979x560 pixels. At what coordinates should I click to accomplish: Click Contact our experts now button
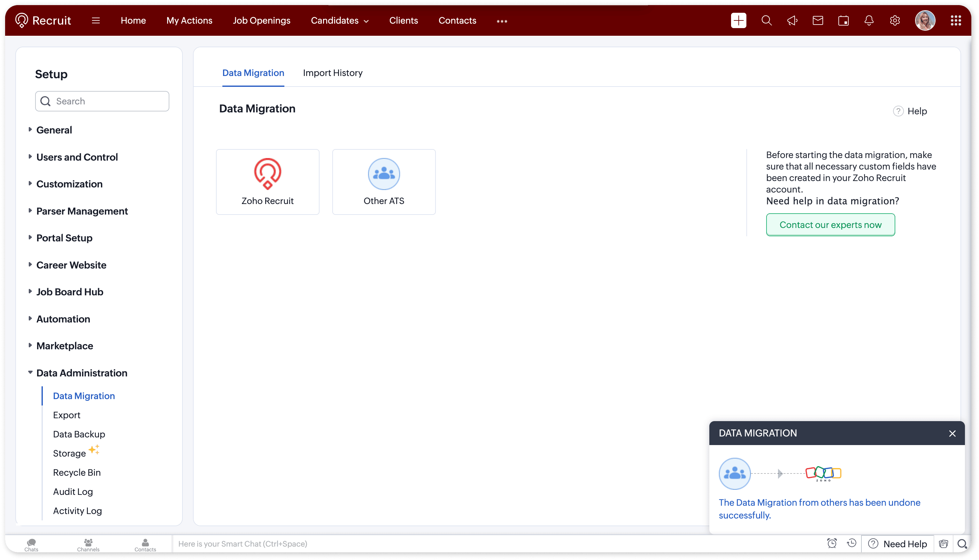point(830,225)
